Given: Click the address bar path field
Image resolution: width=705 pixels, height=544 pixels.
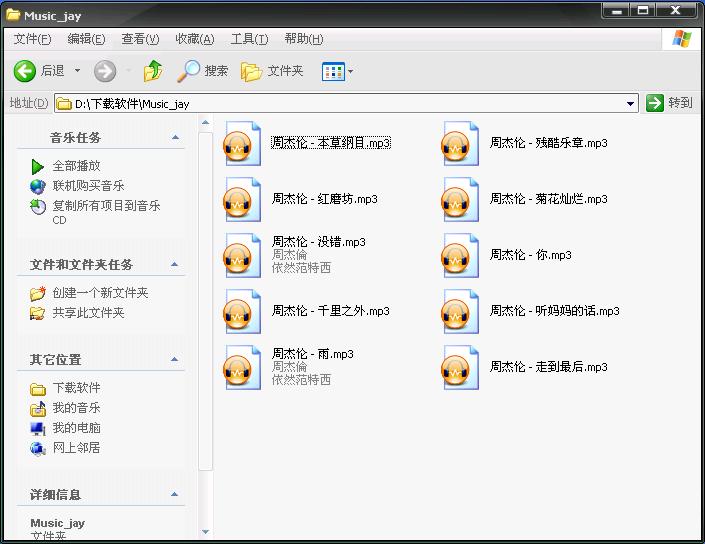Looking at the screenshot, I should tap(340, 103).
